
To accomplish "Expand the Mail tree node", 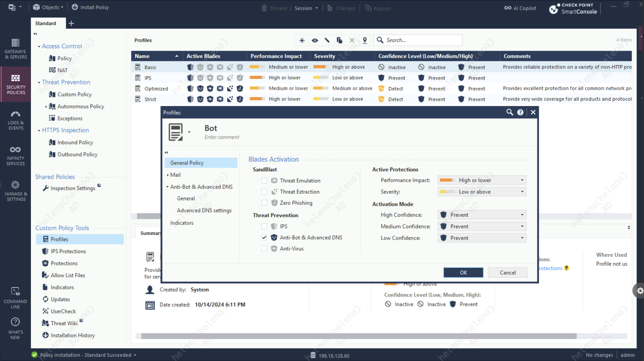I will [167, 175].
